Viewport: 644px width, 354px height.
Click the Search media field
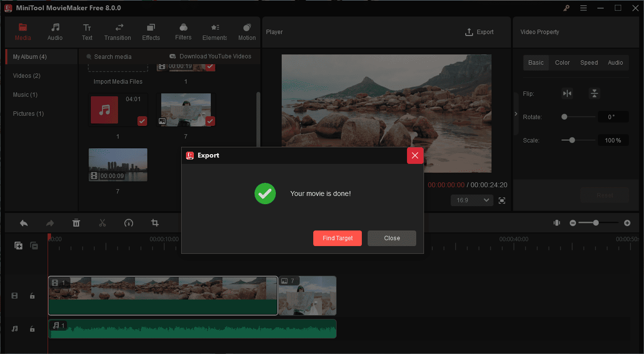click(x=121, y=57)
